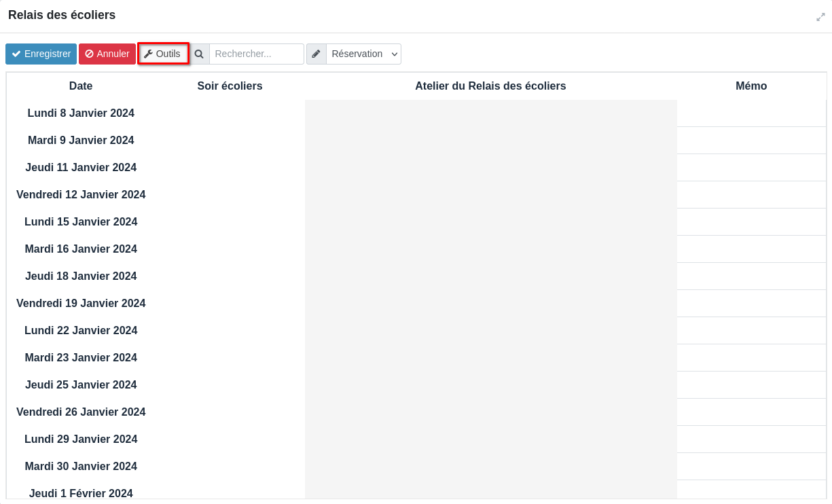Image resolution: width=832 pixels, height=504 pixels.
Task: Click the Atelier du Relais des écoliers header
Action: pyautogui.click(x=490, y=86)
